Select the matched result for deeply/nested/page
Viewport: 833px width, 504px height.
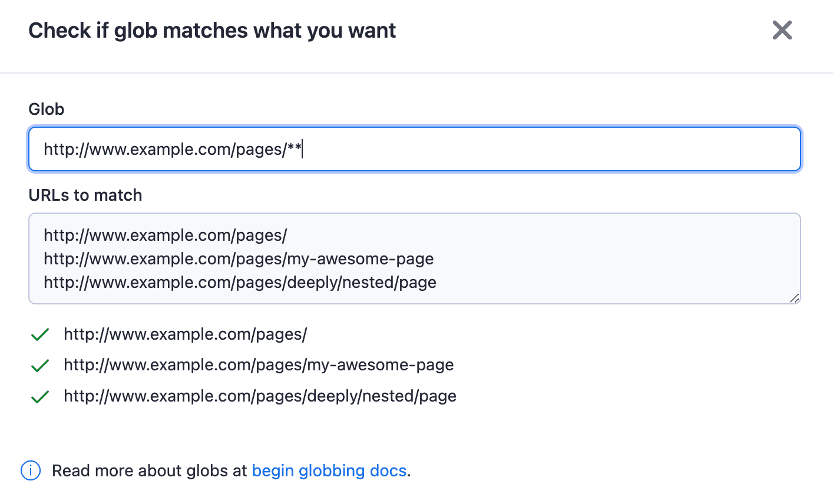[x=259, y=396]
